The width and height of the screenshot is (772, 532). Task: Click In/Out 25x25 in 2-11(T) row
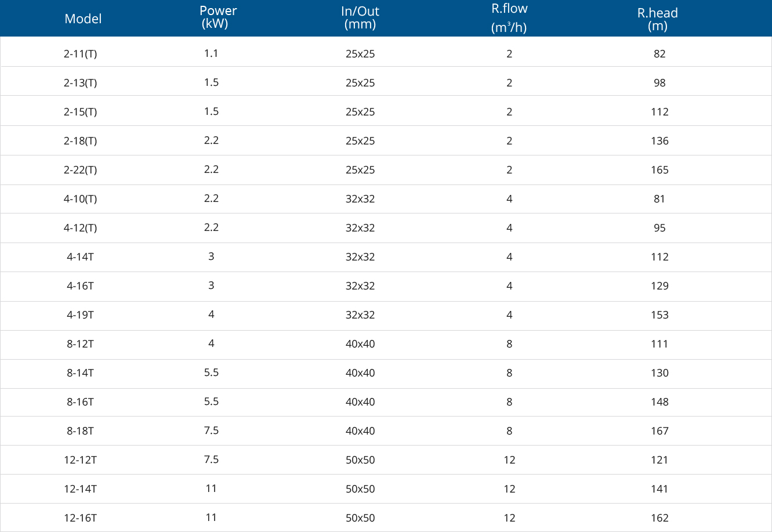pos(360,54)
